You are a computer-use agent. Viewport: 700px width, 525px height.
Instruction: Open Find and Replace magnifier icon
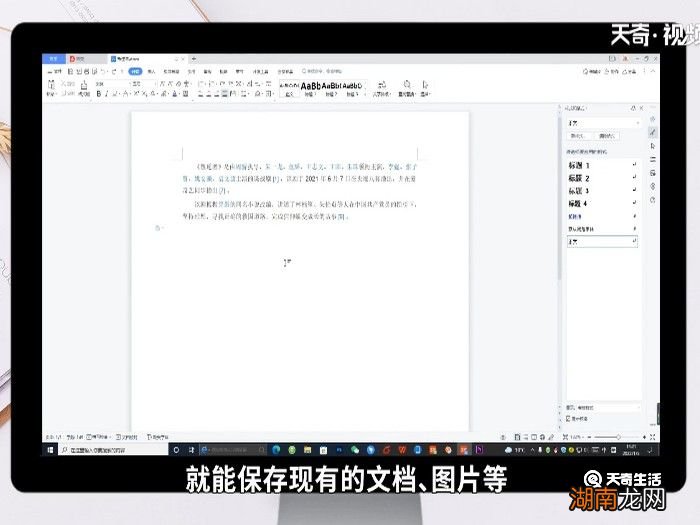407,85
